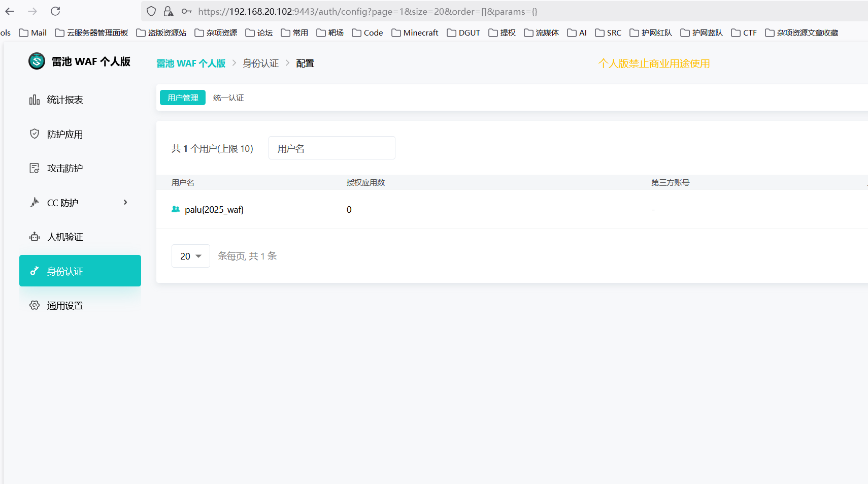Screen dimensions: 868x484
Task: Select the 用户管理 tab
Action: click(x=183, y=98)
